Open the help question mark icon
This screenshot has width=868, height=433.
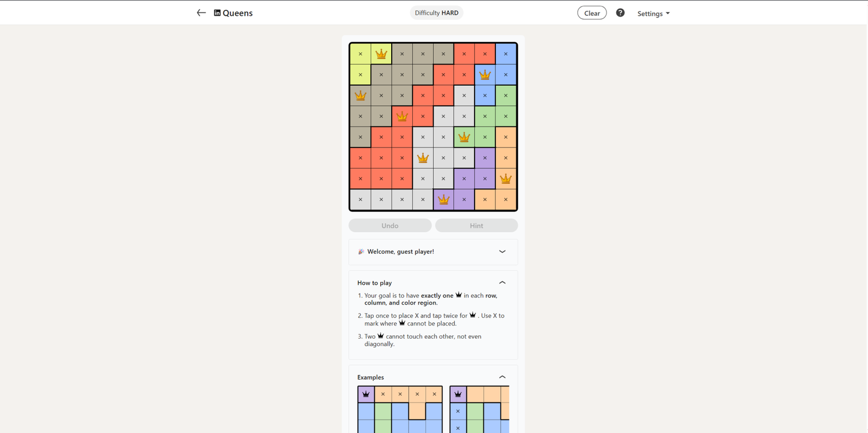620,13
